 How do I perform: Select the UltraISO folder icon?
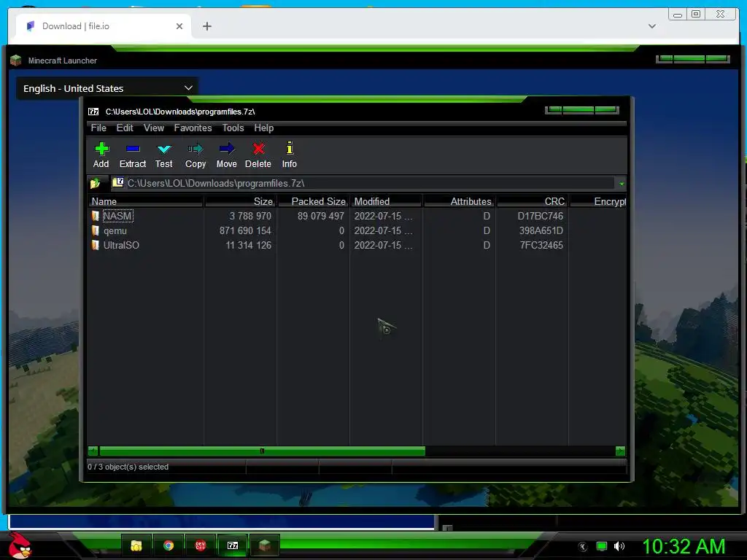tap(96, 246)
